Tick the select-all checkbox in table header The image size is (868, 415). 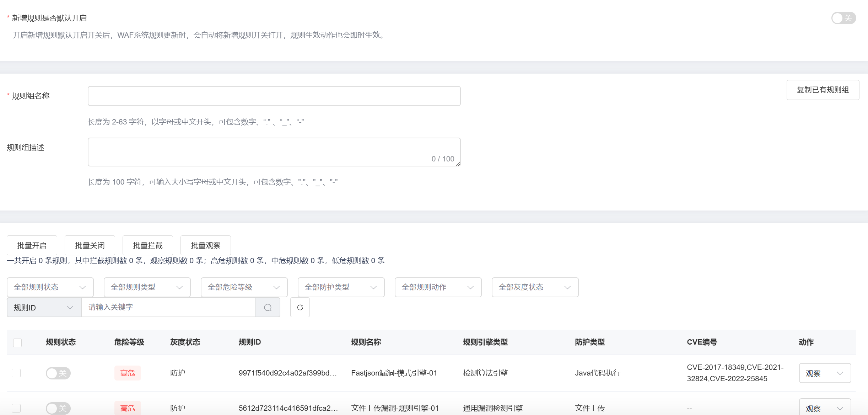[17, 342]
